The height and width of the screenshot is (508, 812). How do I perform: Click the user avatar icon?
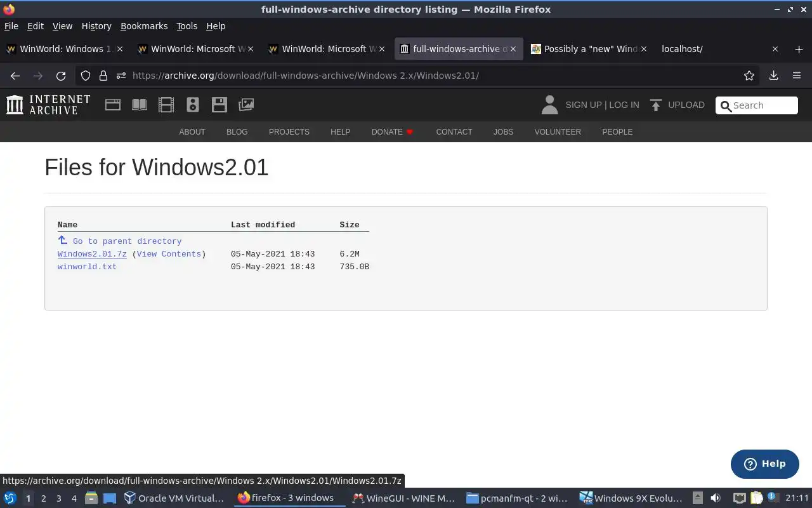[x=549, y=105]
